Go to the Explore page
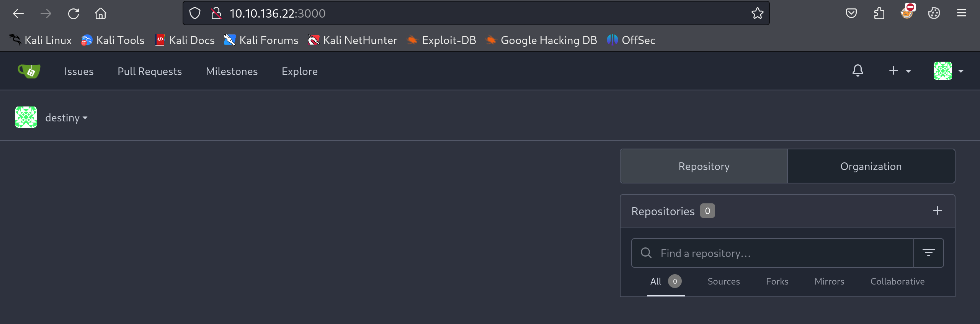Screen dimensions: 980x324 point(299,72)
